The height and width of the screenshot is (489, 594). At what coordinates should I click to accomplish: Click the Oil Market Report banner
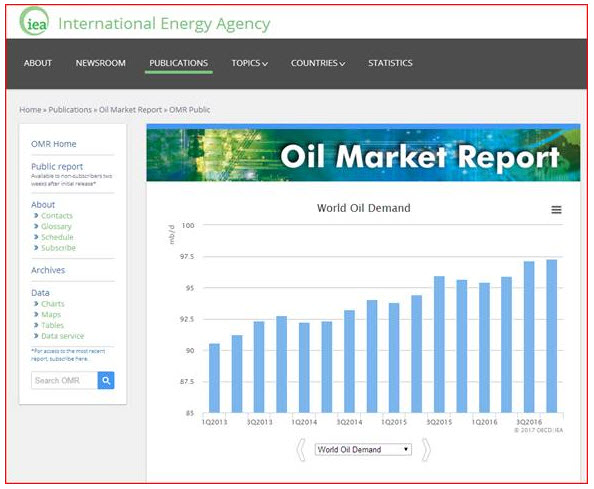(363, 155)
